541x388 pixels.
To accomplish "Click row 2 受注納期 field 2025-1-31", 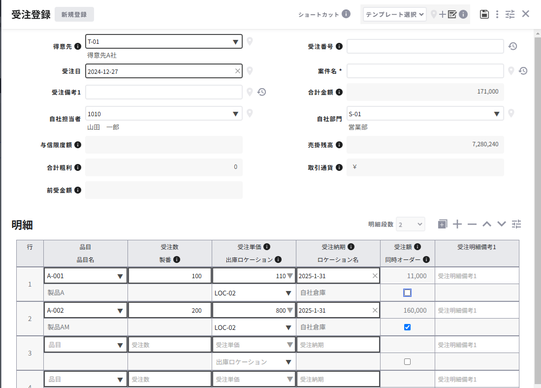I will [x=338, y=310].
